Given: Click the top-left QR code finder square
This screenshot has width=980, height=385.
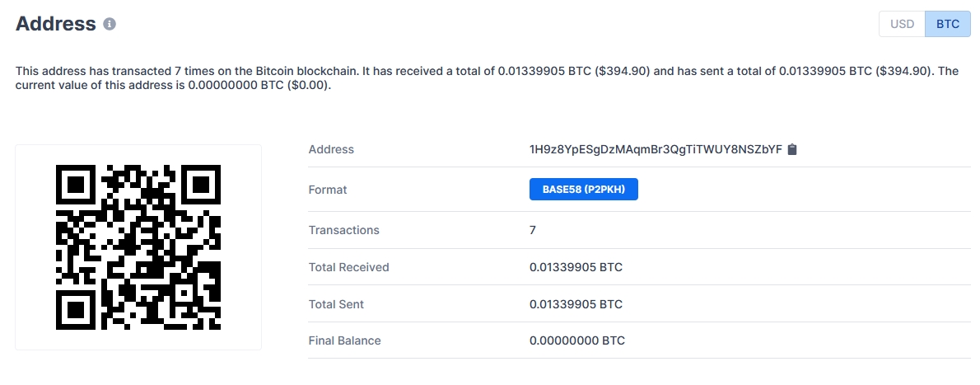Looking at the screenshot, I should pos(76,185).
